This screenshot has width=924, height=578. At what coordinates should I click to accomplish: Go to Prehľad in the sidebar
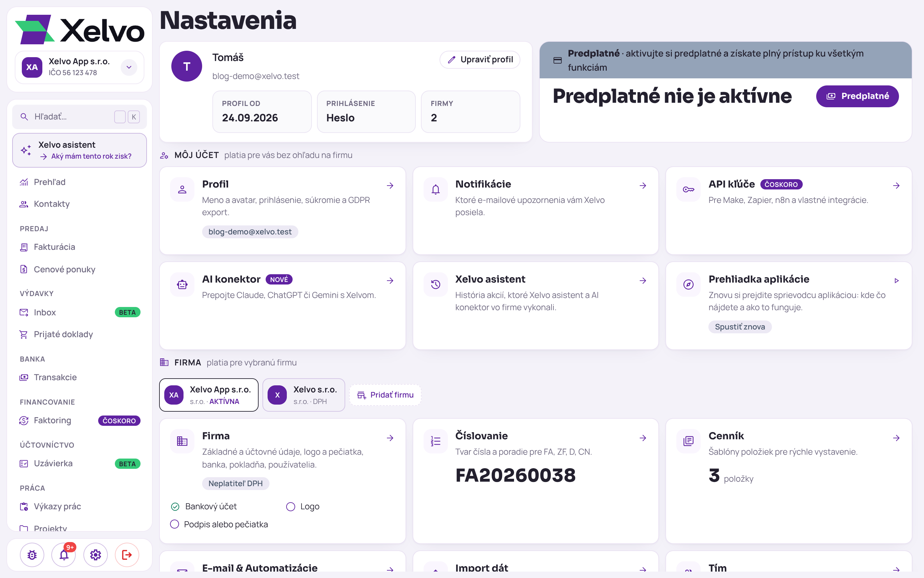pos(80,182)
